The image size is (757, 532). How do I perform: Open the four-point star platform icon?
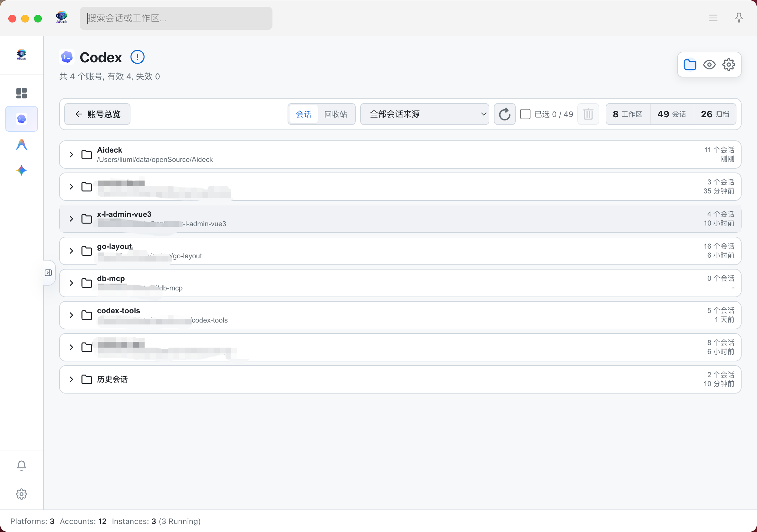click(22, 170)
